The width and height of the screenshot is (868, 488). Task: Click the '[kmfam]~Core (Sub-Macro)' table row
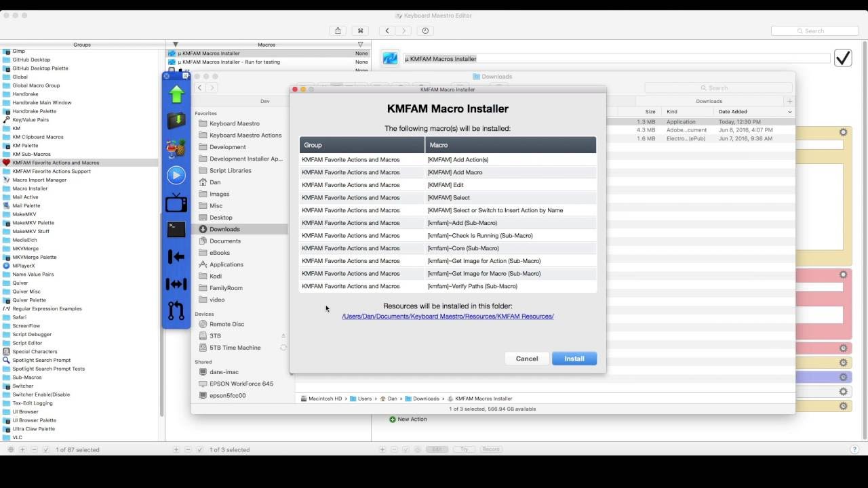[448, 248]
